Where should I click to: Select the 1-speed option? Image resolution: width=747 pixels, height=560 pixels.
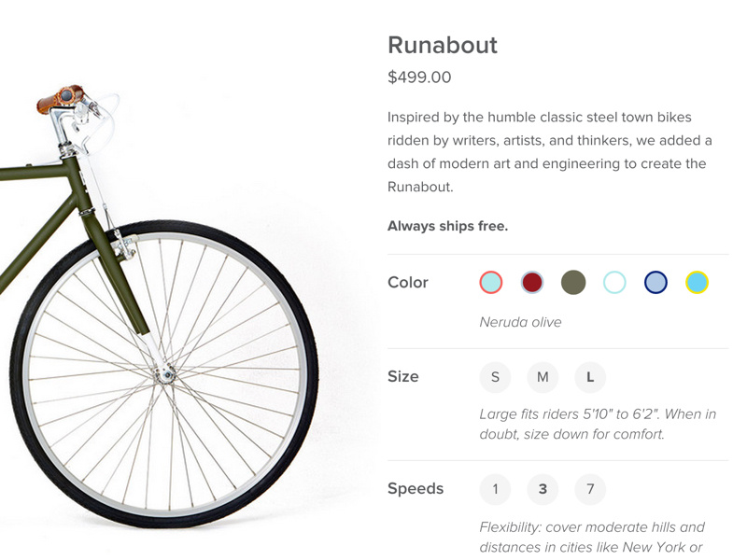click(495, 489)
